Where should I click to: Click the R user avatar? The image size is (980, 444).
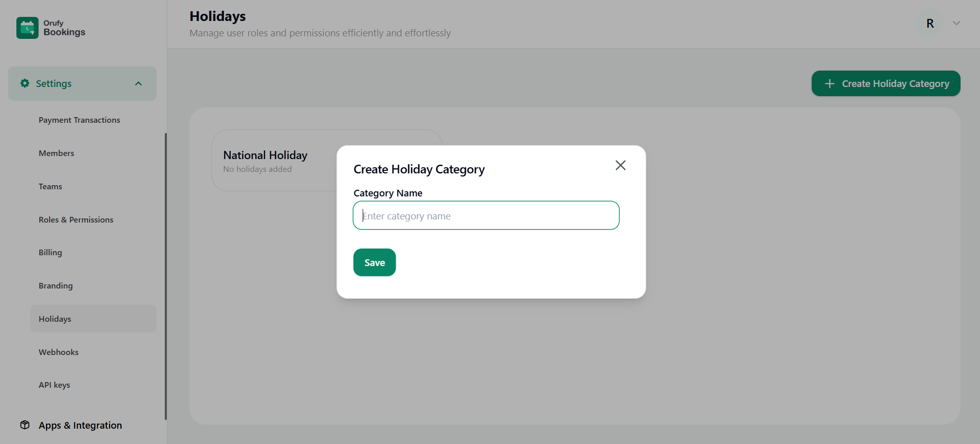(x=930, y=24)
